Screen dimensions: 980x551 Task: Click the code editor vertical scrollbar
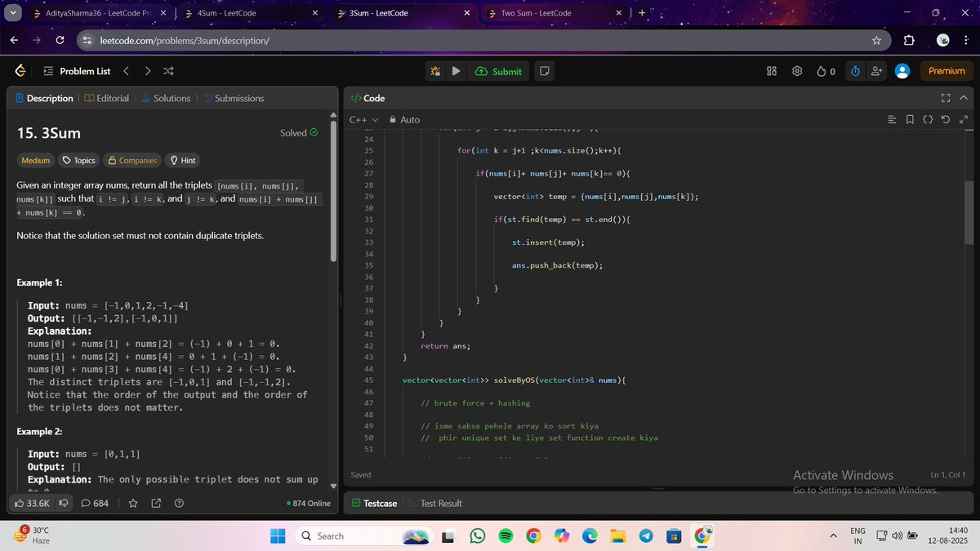point(969,212)
